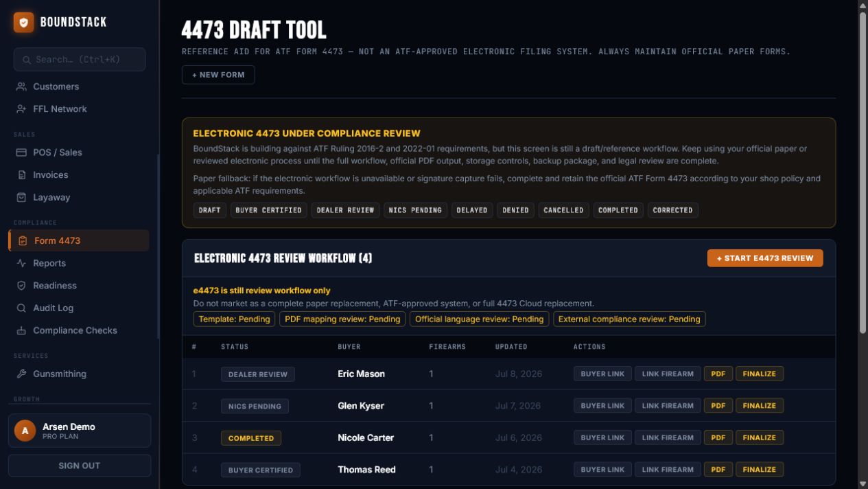Open PDF for Thomas Reed

(x=718, y=470)
